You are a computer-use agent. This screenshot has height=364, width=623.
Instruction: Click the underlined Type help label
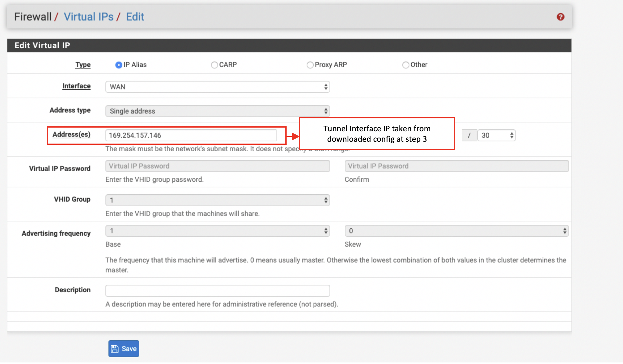(83, 65)
